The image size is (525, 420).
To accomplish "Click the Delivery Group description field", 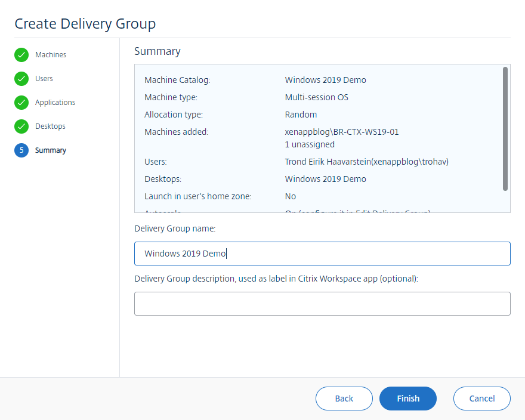I will point(322,304).
